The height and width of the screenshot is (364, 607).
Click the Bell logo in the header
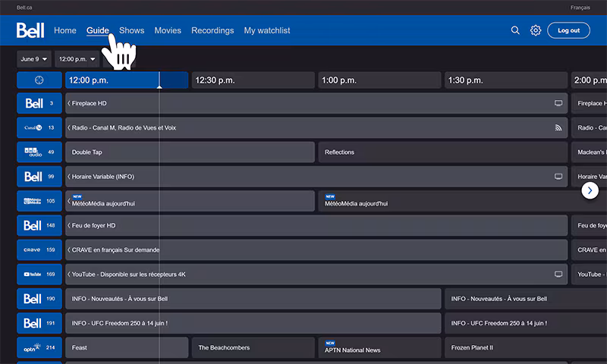point(30,30)
